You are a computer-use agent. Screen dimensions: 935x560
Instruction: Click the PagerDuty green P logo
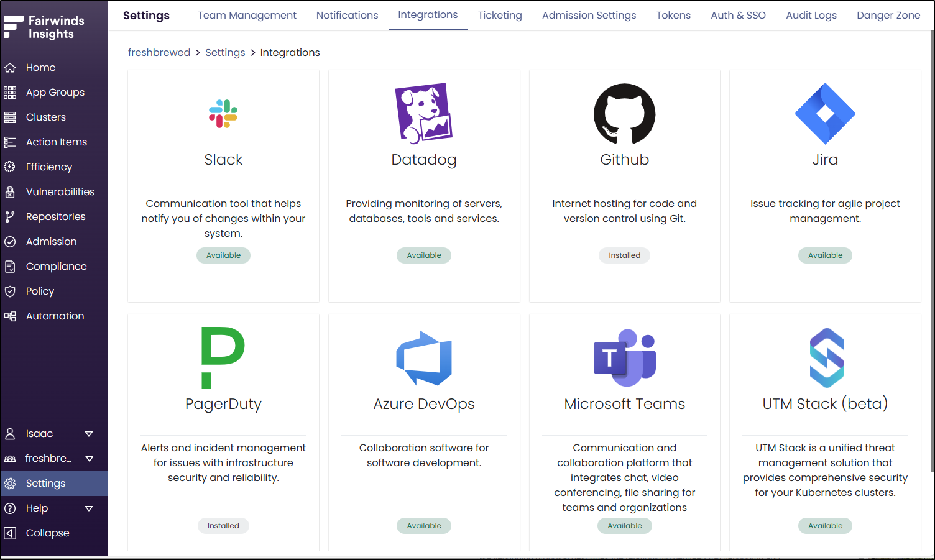click(223, 358)
